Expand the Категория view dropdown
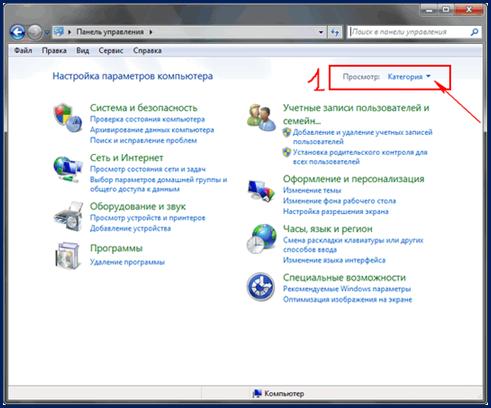This screenshot has height=408, width=491. coord(409,77)
